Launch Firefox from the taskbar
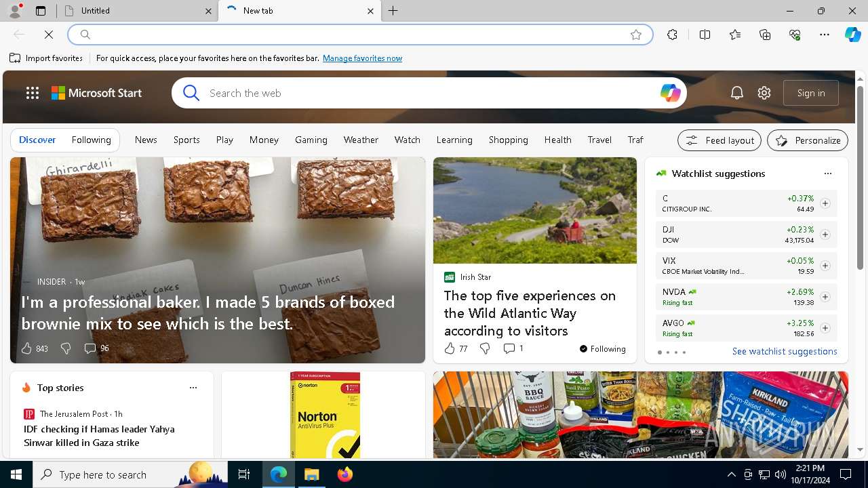This screenshot has width=868, height=488. pos(344,474)
